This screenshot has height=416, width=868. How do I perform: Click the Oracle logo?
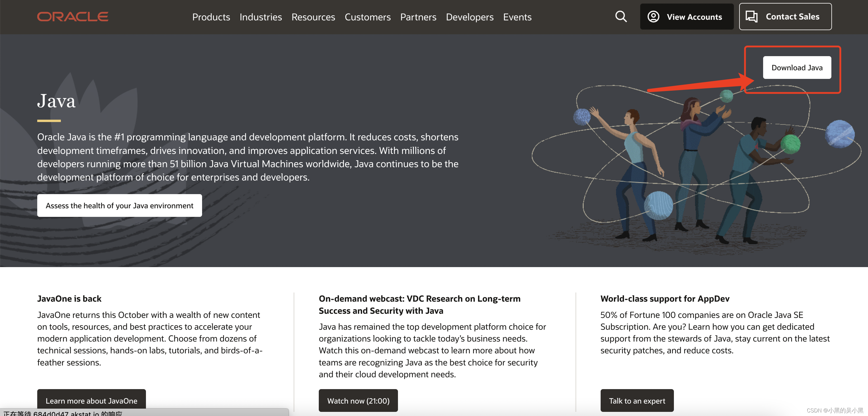click(x=72, y=17)
